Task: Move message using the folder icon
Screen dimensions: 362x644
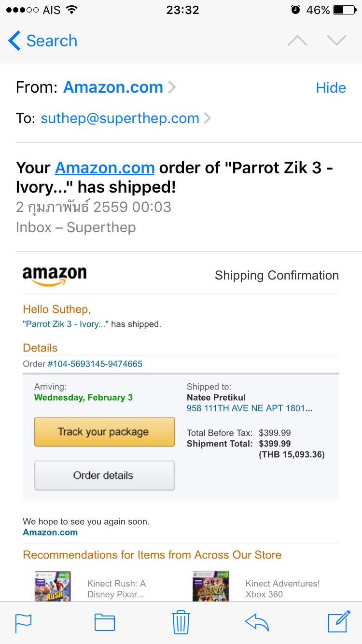Action: point(104,622)
